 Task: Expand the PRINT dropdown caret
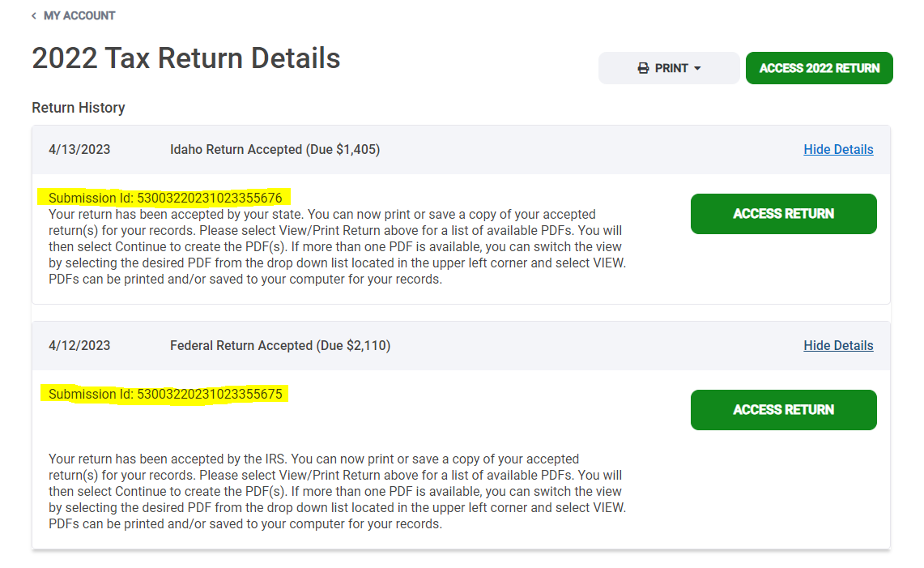pyautogui.click(x=697, y=68)
